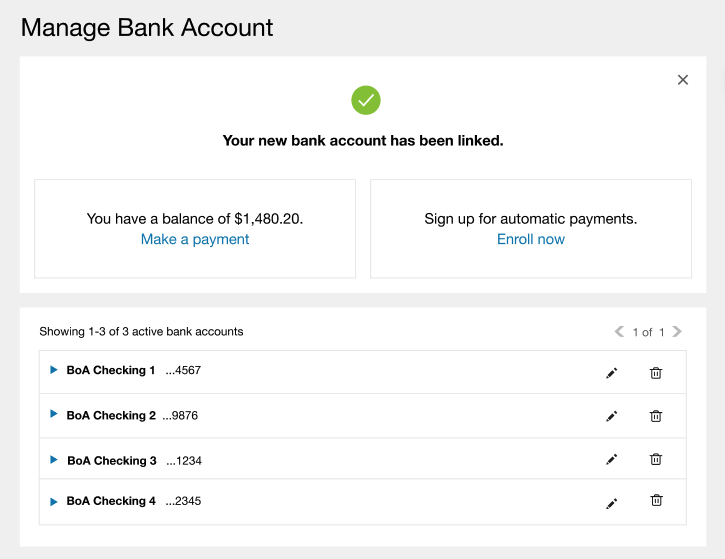
Task: Remove BoA Checking 2 via trash icon
Action: pos(656,416)
